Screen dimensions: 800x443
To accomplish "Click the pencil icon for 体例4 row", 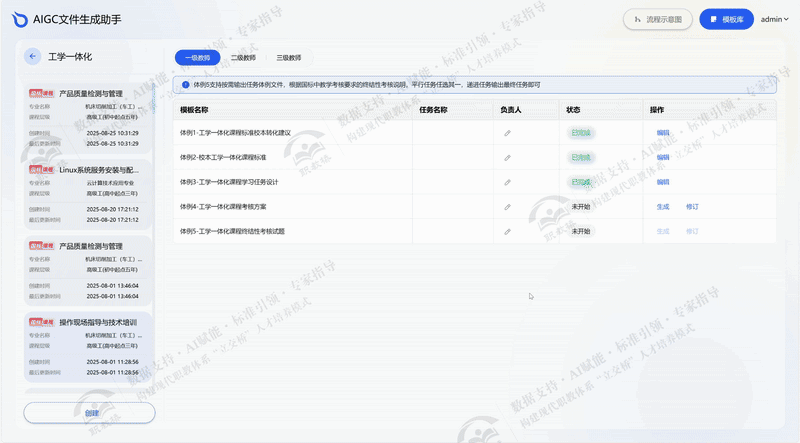I will click(x=507, y=206).
